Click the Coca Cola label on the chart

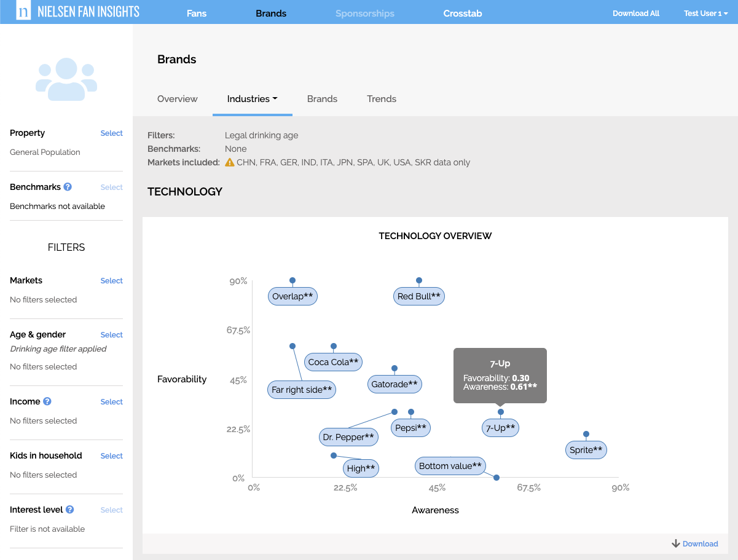(333, 361)
